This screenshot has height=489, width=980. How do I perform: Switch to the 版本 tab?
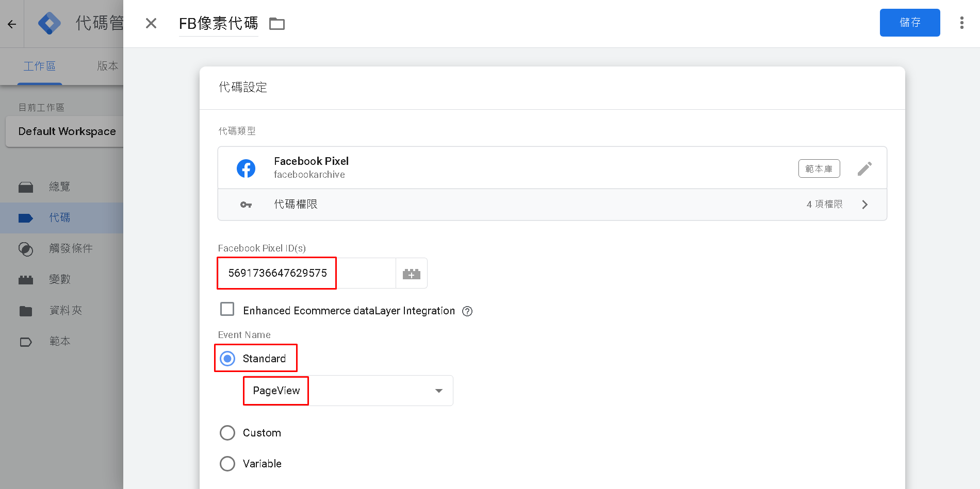tap(108, 66)
